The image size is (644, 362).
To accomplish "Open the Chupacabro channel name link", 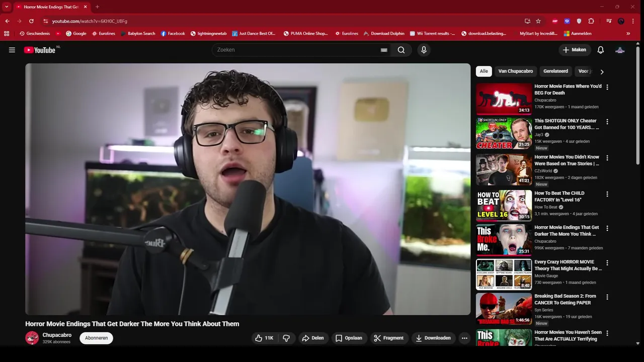I will tap(57, 335).
